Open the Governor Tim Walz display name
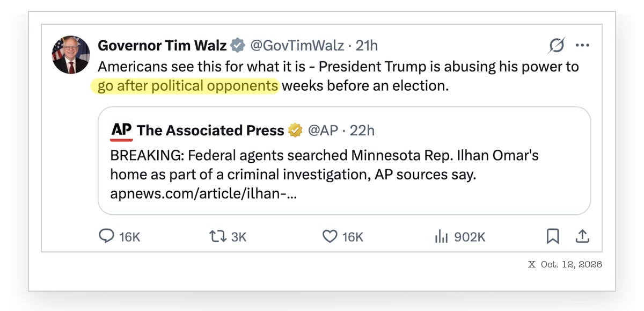This screenshot has width=644, height=311. click(x=162, y=46)
